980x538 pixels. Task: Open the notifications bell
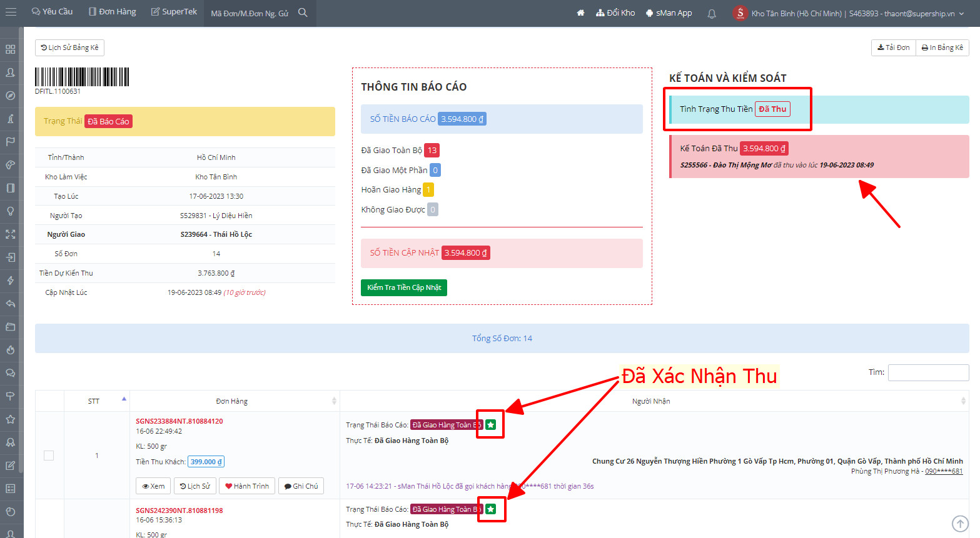(712, 13)
